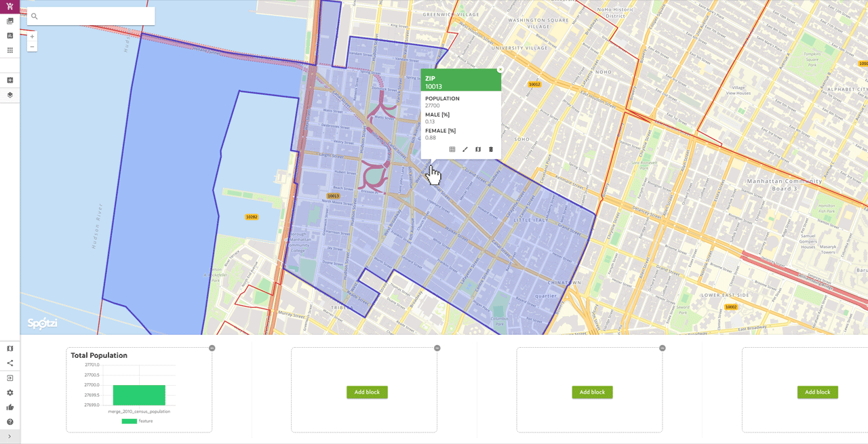
Task: Open the layers panel icon
Action: pos(9,95)
